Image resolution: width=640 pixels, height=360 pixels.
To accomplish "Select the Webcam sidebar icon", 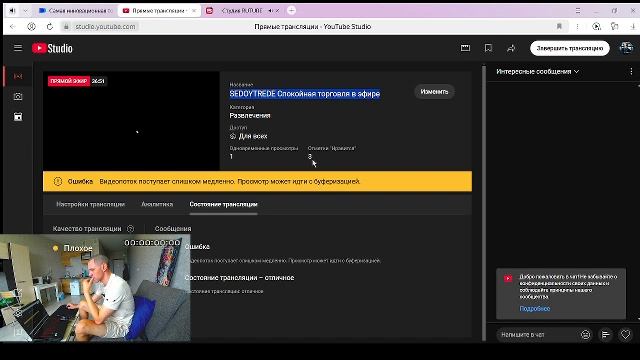I will (18, 96).
